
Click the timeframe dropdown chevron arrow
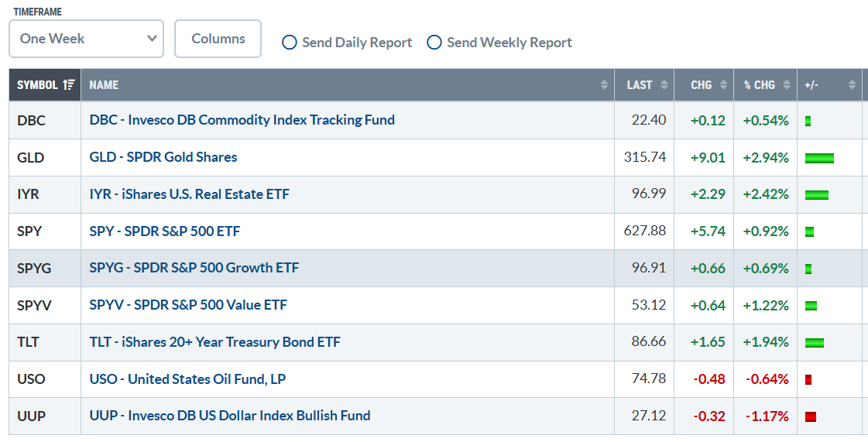pos(152,39)
